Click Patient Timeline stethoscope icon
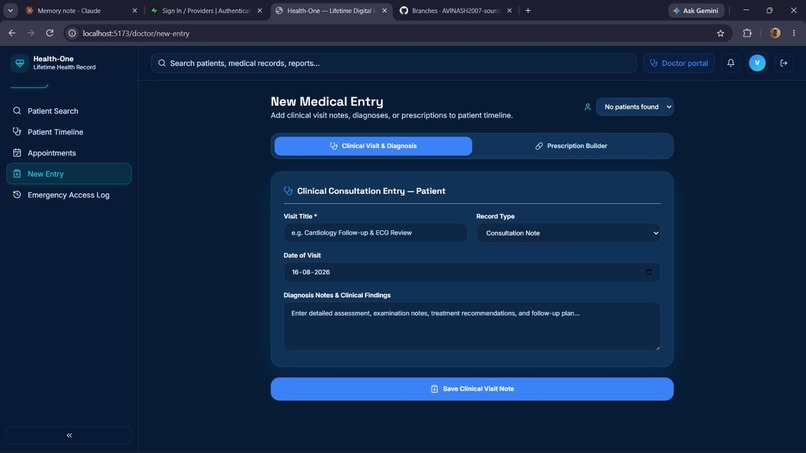806x453 pixels. [x=17, y=132]
